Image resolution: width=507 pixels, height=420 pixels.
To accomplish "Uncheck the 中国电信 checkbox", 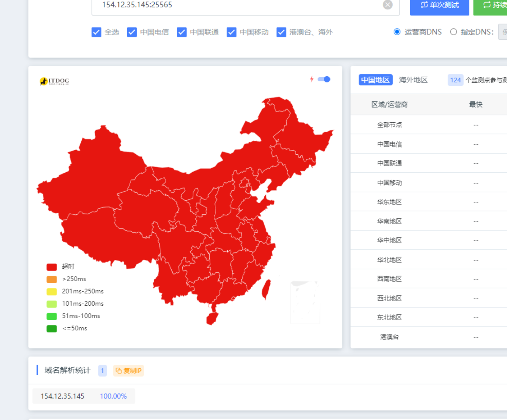I will pos(132,32).
